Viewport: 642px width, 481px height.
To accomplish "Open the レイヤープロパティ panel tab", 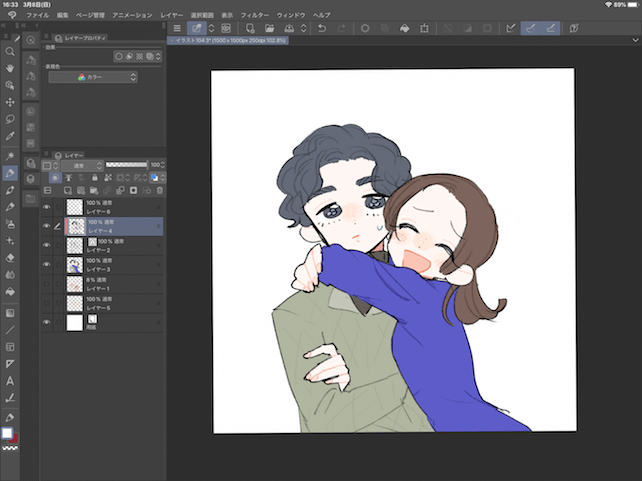I will [x=81, y=38].
